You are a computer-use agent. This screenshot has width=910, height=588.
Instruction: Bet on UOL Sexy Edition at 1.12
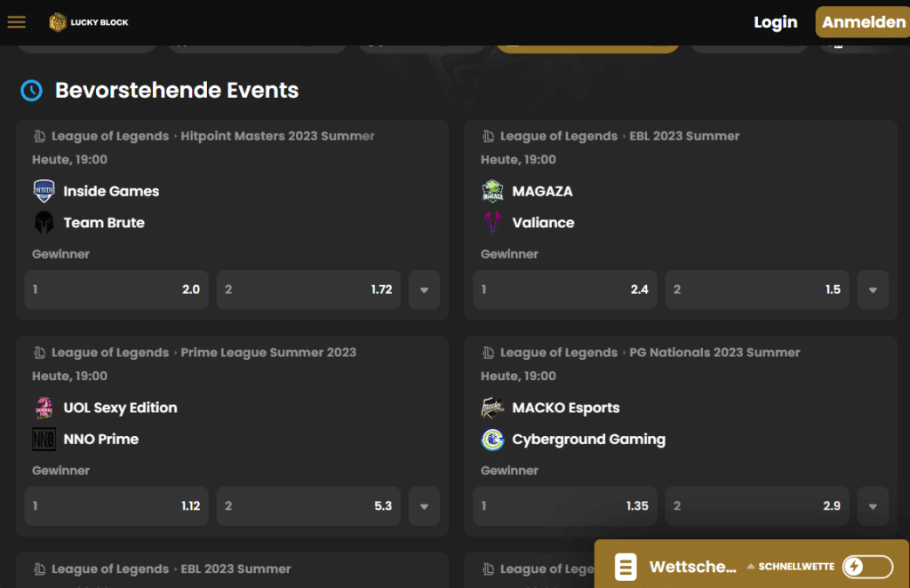[x=116, y=506]
